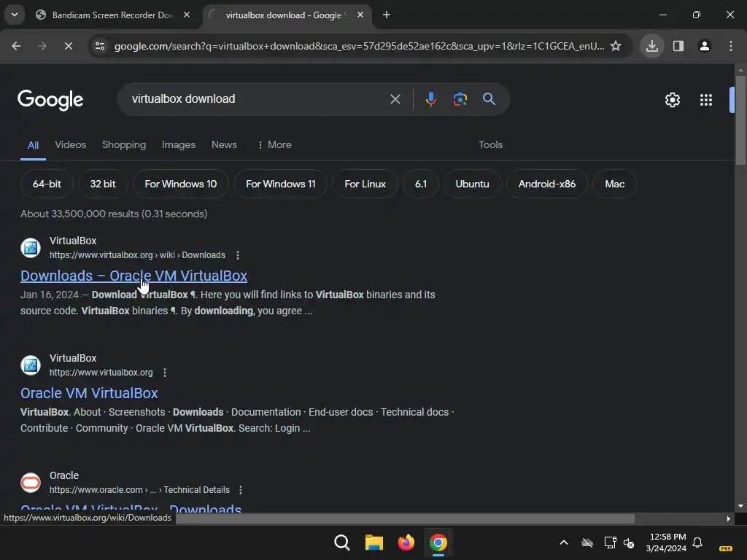Open Downloads – Oracle VM VirtualBox link

(x=134, y=276)
